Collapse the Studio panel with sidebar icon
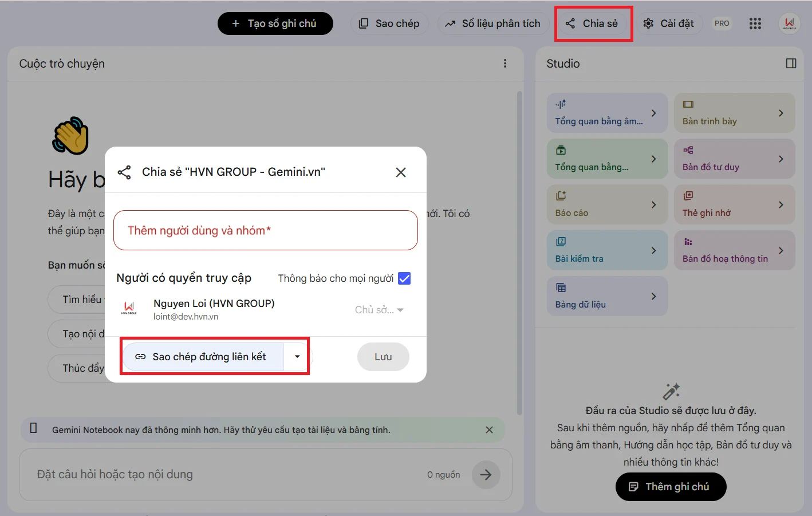812x516 pixels. (791, 64)
